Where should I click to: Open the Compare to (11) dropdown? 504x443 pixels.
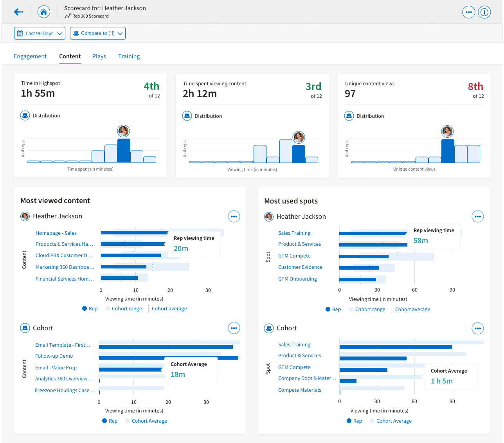(x=98, y=33)
